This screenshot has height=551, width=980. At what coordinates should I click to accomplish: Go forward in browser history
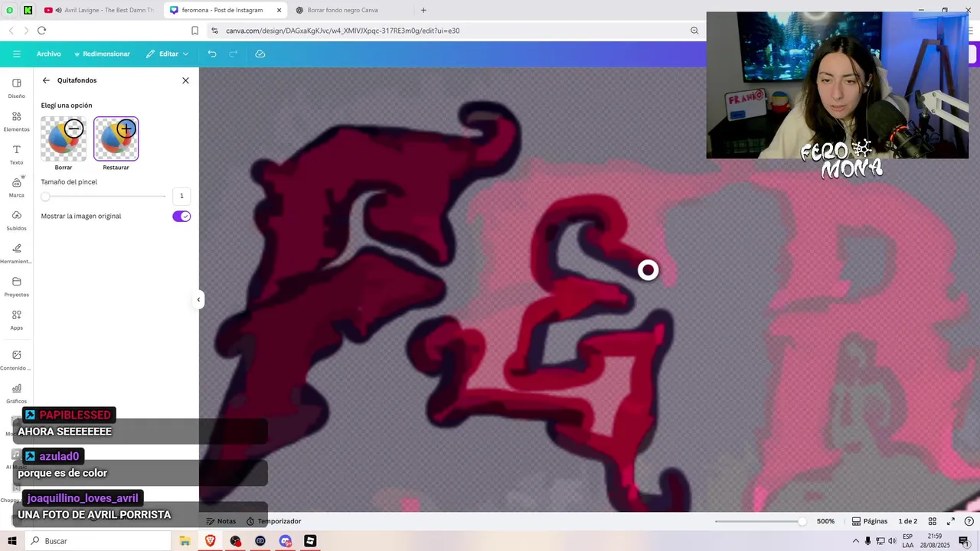pos(25,31)
